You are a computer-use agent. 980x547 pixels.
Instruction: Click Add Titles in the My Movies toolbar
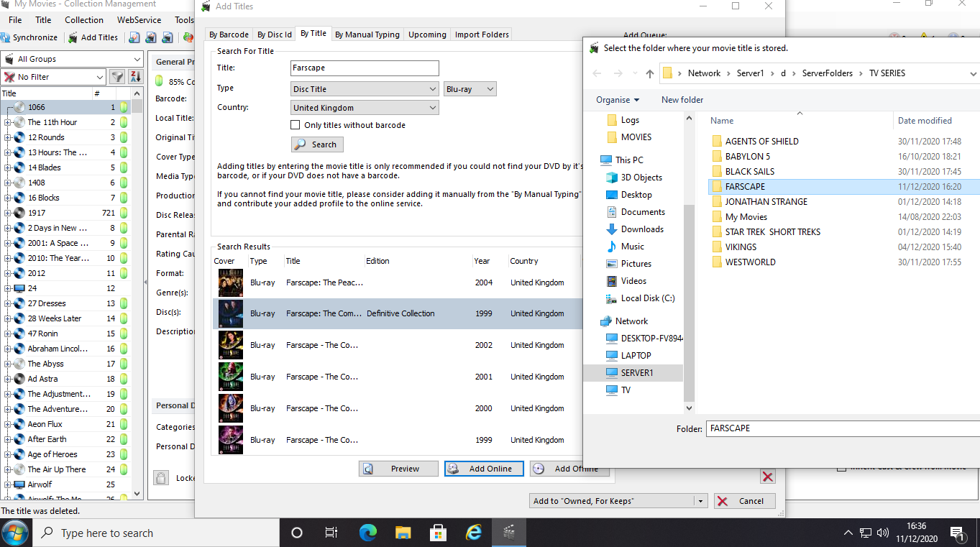point(93,37)
